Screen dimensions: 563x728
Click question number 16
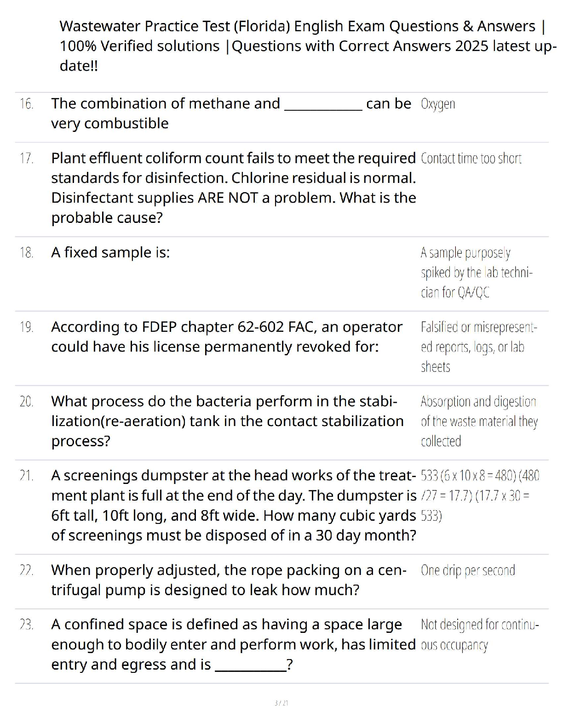(27, 104)
